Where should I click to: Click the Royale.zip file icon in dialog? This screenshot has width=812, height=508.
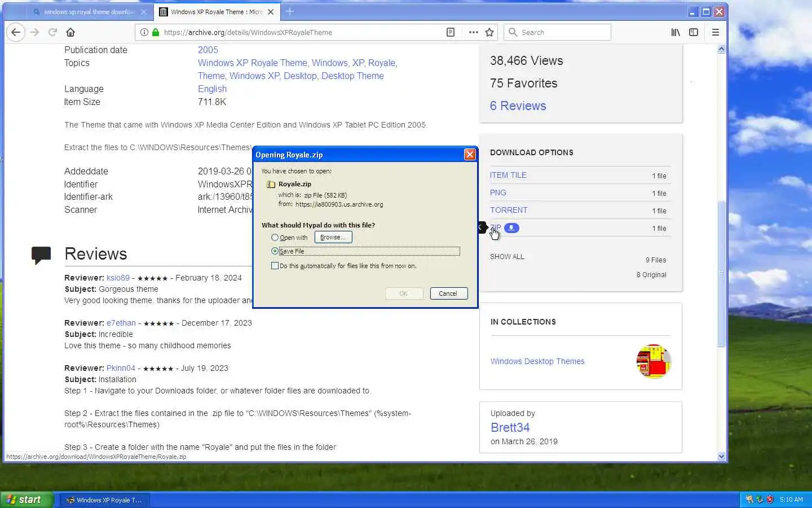(x=271, y=184)
